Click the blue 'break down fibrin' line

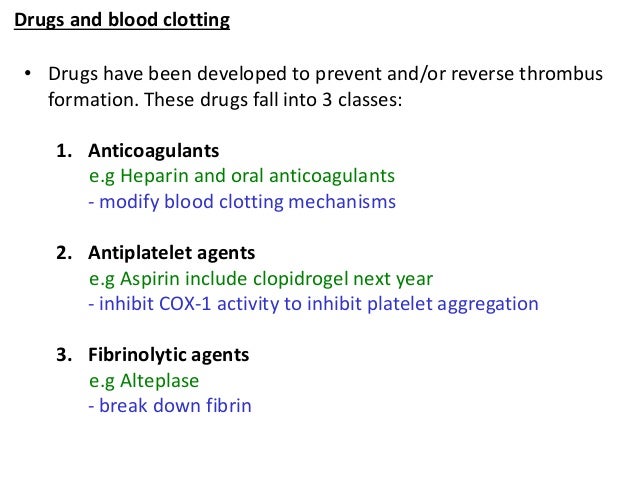point(170,406)
